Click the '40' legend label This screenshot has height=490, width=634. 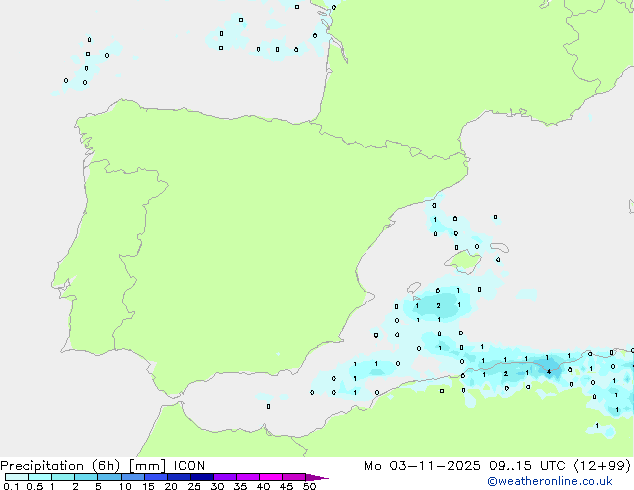263,486
